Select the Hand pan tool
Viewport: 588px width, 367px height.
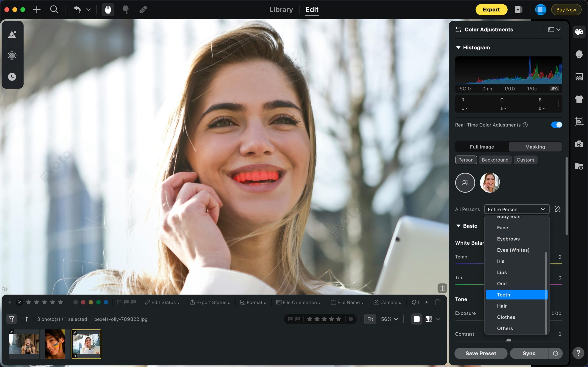108,10
